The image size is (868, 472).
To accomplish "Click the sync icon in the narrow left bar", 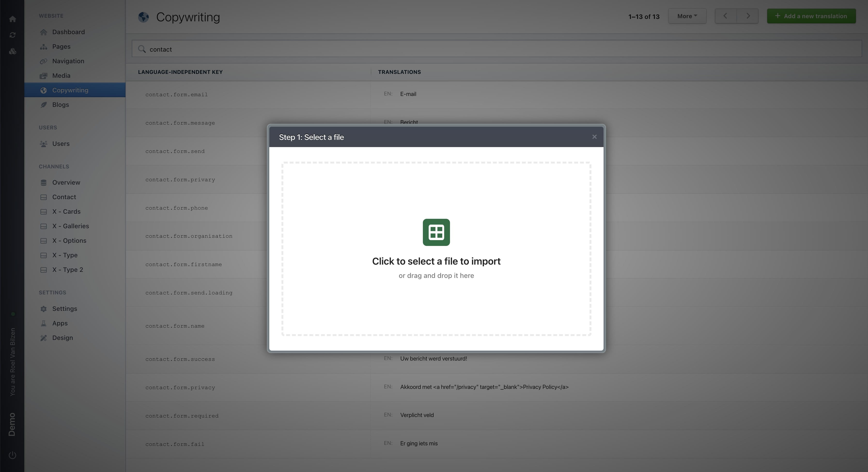I will click(x=12, y=35).
